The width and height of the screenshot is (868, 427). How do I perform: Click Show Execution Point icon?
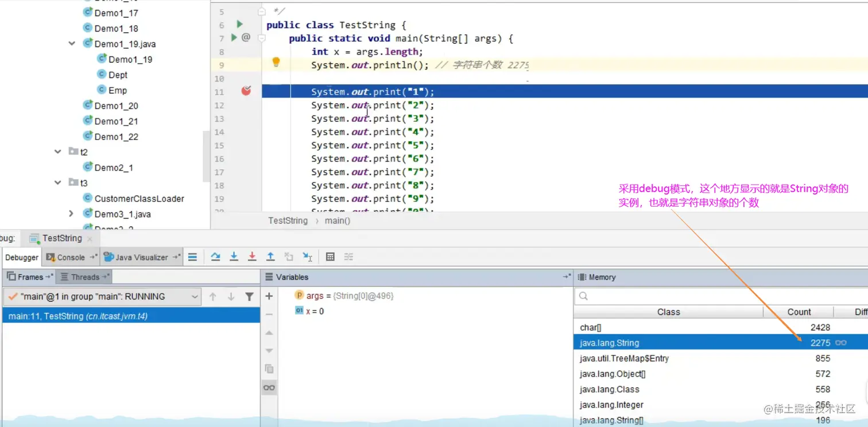[x=193, y=257]
